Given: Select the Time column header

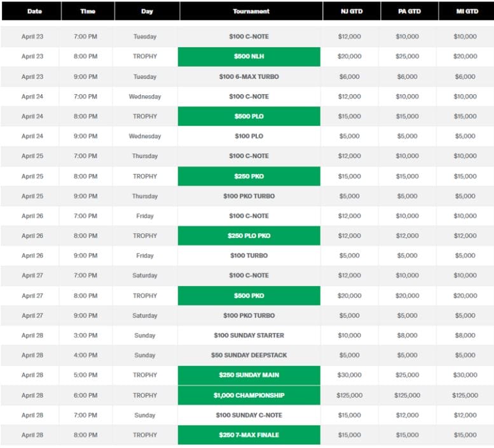Looking at the screenshot, I should 88,11.
